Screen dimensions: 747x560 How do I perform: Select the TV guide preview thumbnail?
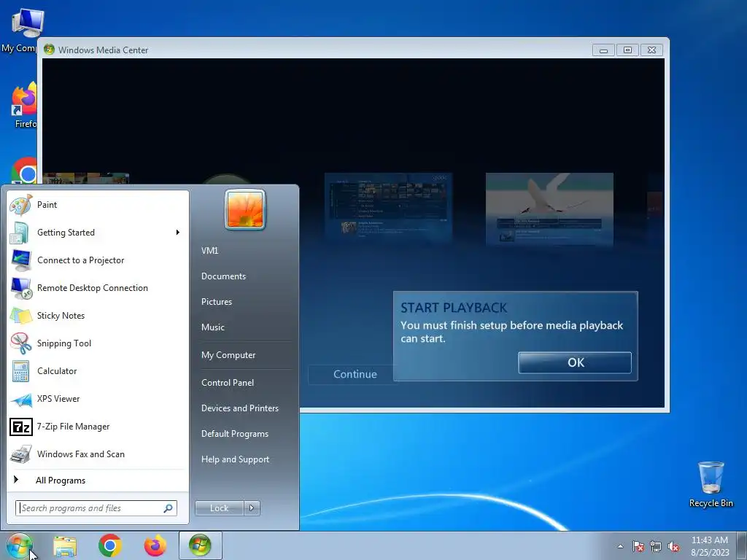click(x=388, y=209)
